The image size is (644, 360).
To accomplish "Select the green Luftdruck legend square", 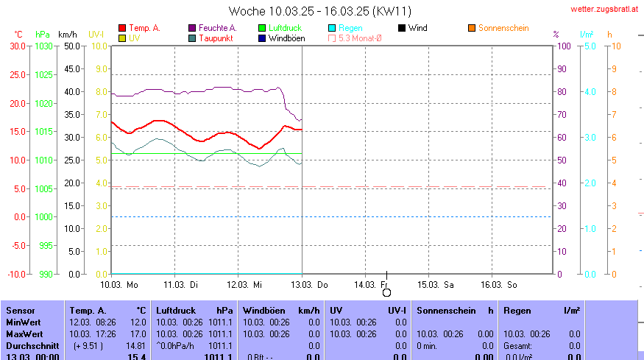I will click(262, 28).
